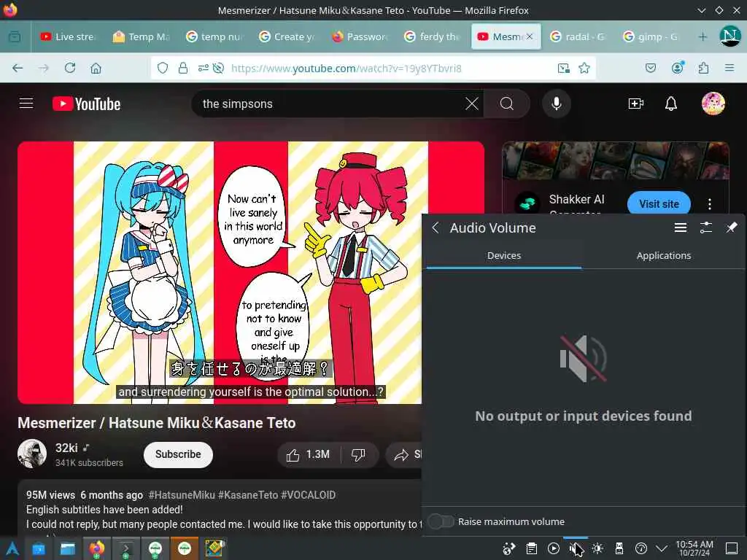Click the muted volume tray icon

pos(576,548)
